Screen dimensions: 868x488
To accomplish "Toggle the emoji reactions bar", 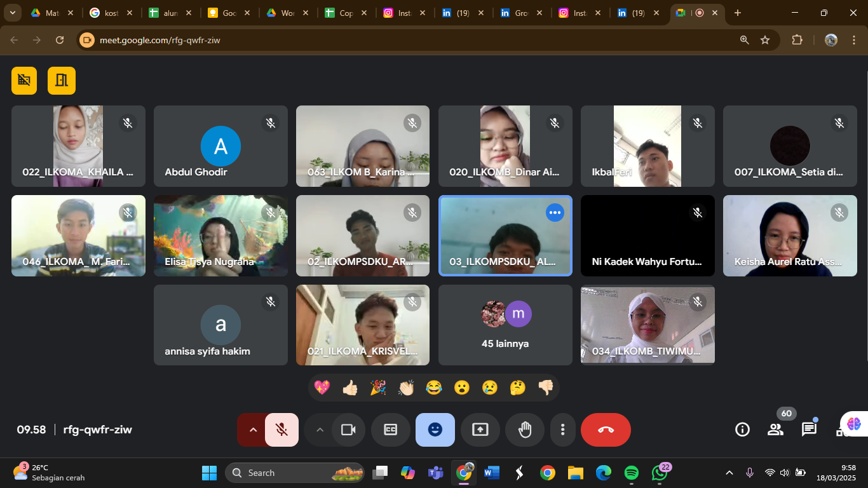I will (435, 430).
